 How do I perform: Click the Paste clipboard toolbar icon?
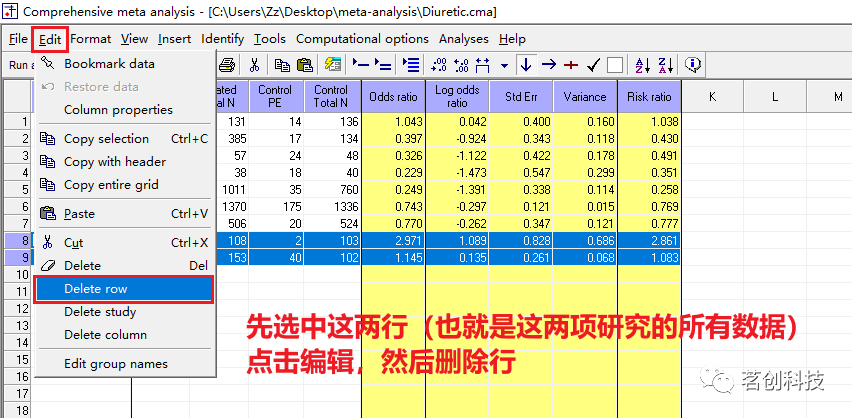pyautogui.click(x=305, y=65)
